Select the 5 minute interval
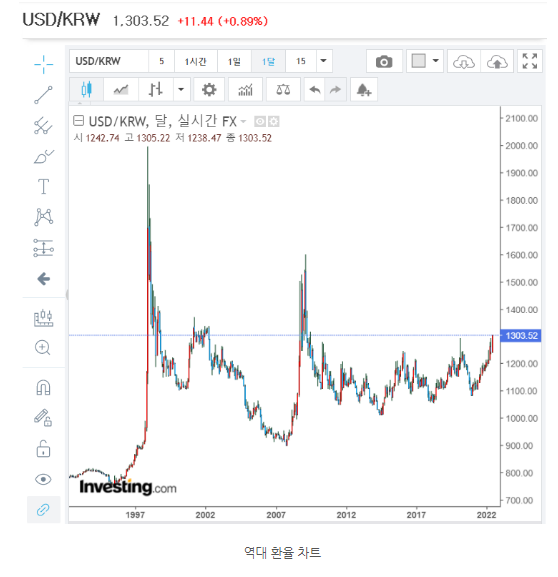558x577 pixels. coord(162,61)
